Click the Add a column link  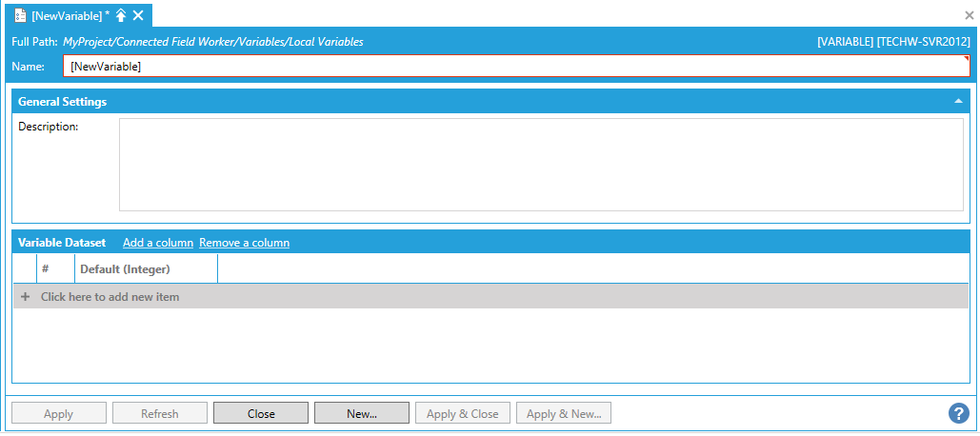(158, 243)
